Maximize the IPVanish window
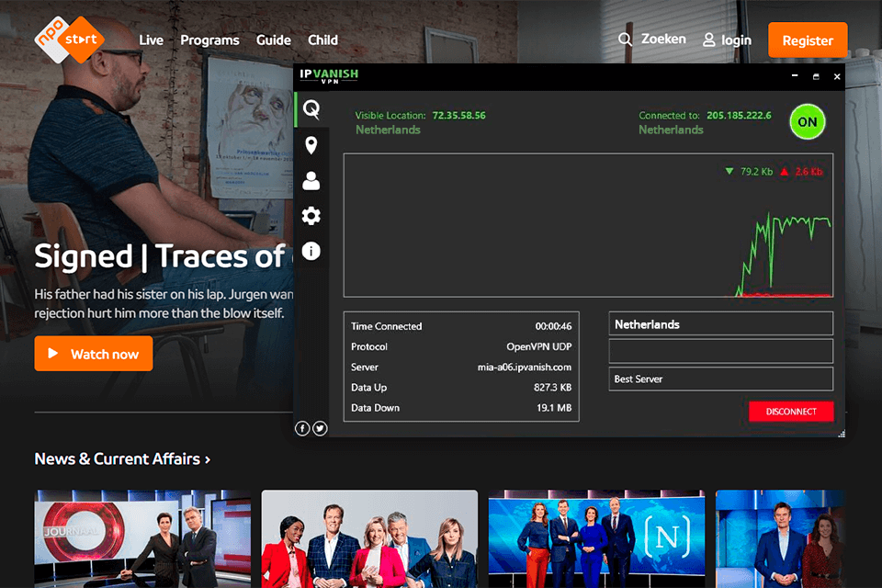This screenshot has height=588, width=882. 816,76
